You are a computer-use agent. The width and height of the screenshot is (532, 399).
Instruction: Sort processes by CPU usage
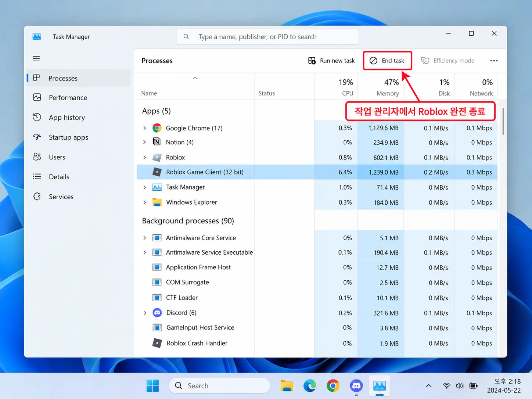click(336, 87)
